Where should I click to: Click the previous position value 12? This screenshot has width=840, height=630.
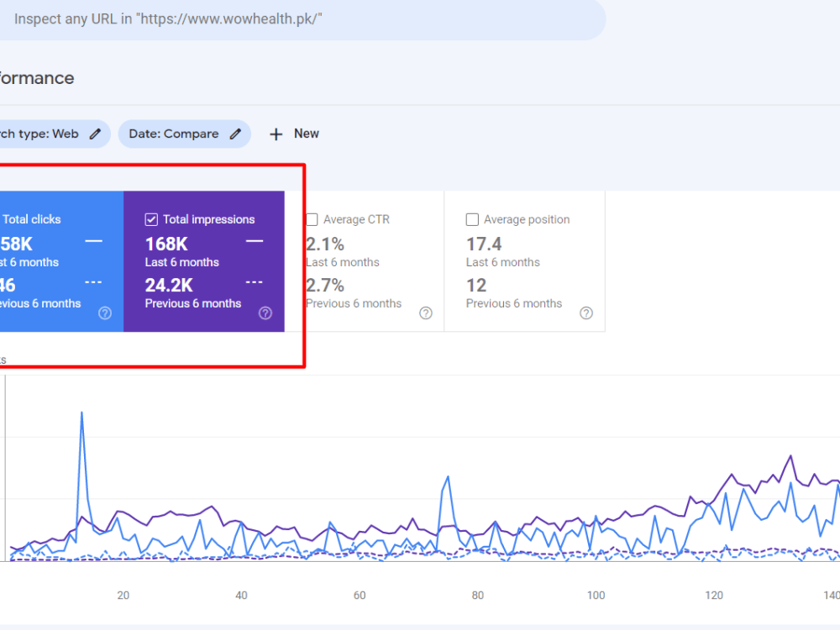point(476,286)
